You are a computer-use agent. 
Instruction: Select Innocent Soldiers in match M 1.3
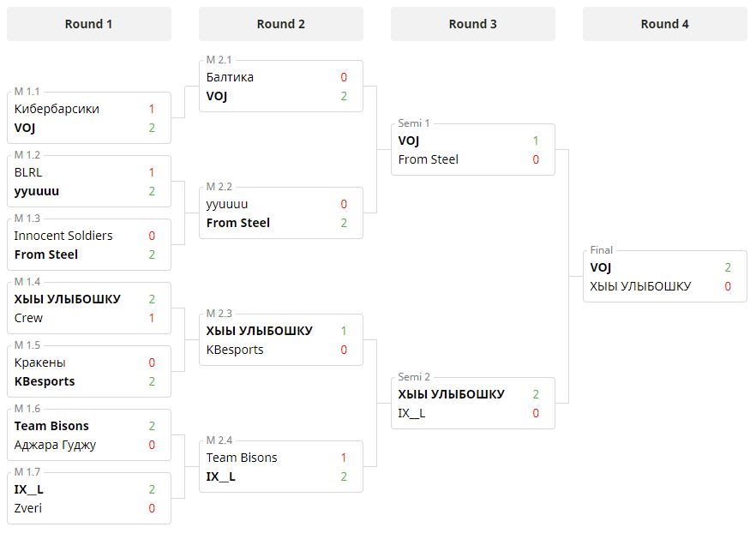pos(63,236)
